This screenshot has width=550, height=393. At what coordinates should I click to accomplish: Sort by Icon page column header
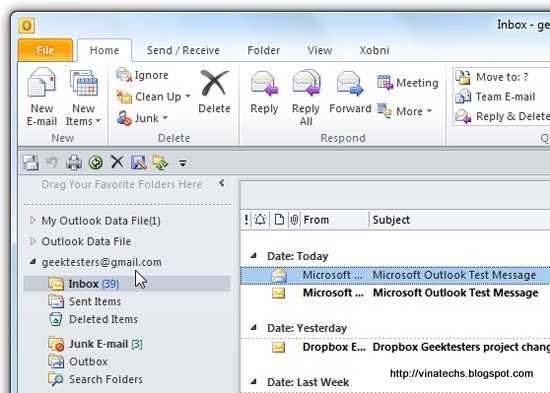point(279,220)
